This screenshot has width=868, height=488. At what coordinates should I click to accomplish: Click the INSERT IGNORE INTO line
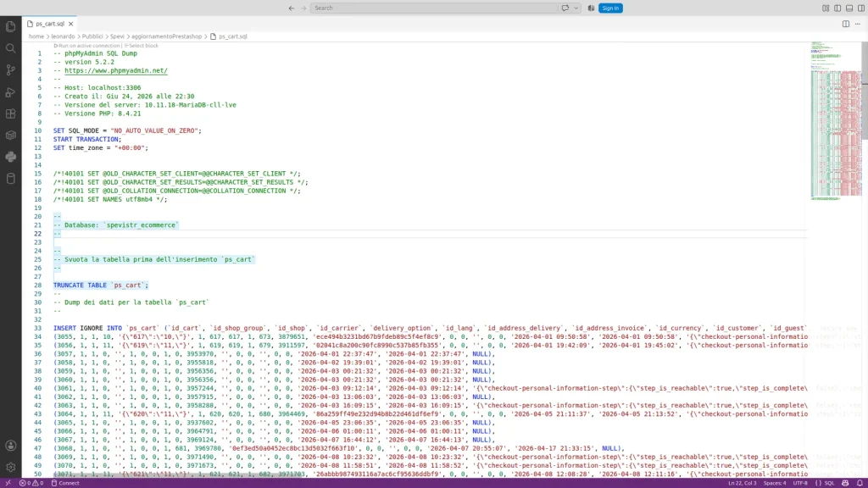pyautogui.click(x=430, y=328)
